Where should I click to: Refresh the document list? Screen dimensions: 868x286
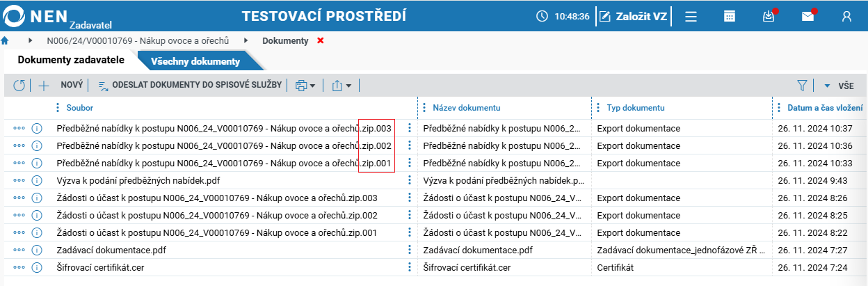click(x=19, y=86)
